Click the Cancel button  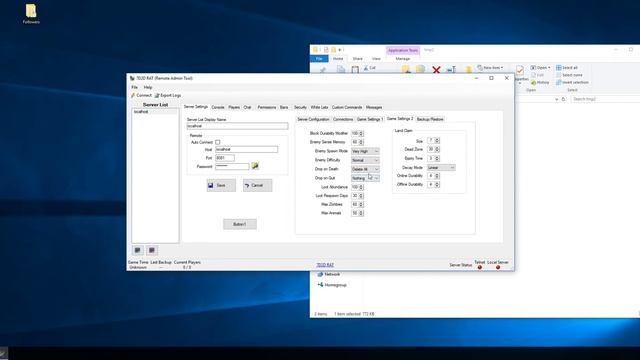pyautogui.click(x=257, y=185)
